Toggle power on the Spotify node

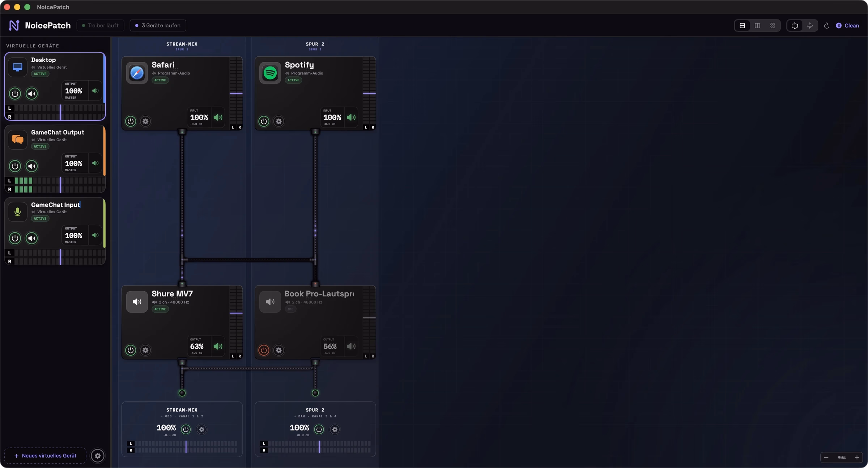tap(264, 121)
